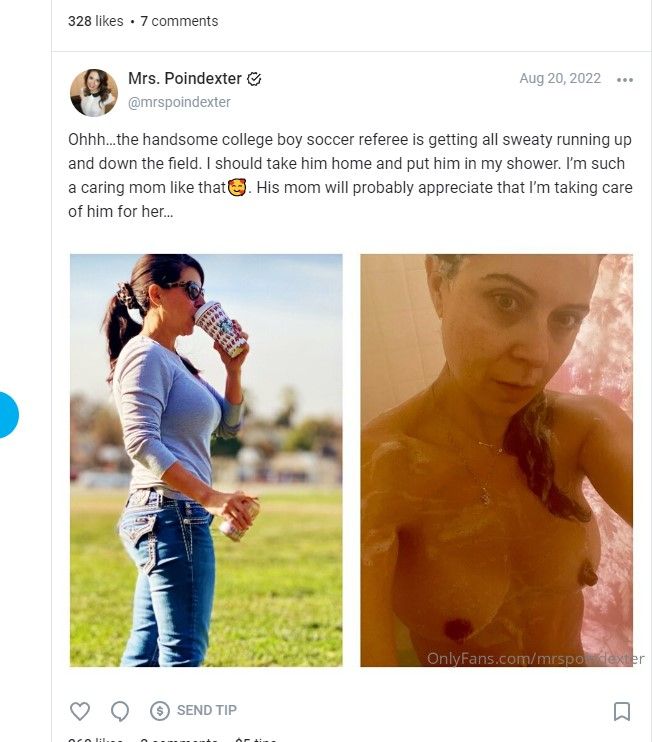Click the verified badge beside Mrs. Poindexter
Image resolution: width=652 pixels, height=742 pixels.
(255, 79)
